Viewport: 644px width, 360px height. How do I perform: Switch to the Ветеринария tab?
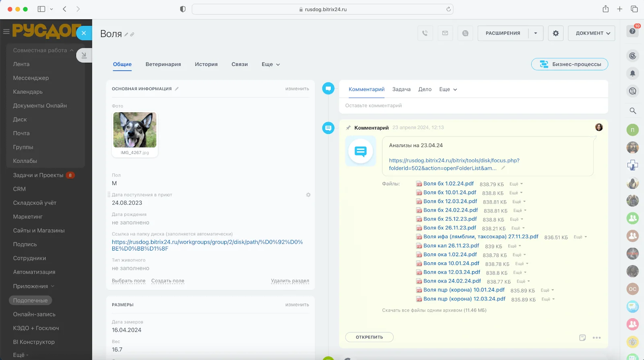[x=163, y=64]
